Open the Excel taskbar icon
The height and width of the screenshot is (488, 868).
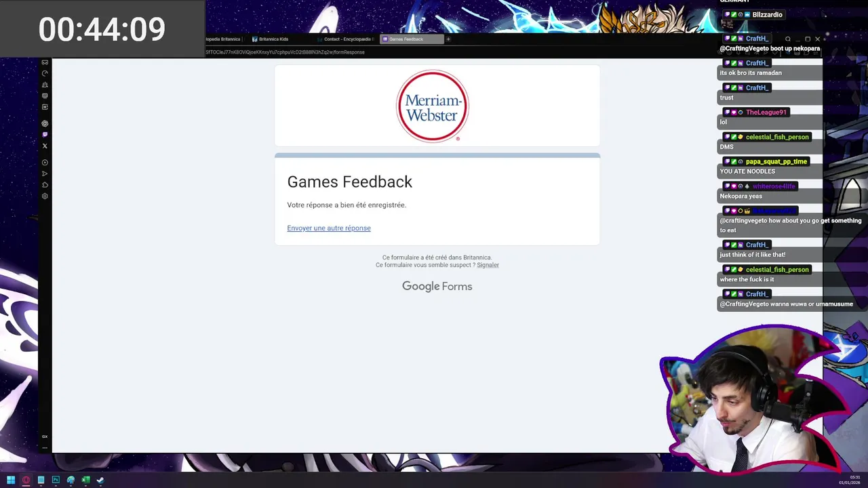coord(85,480)
